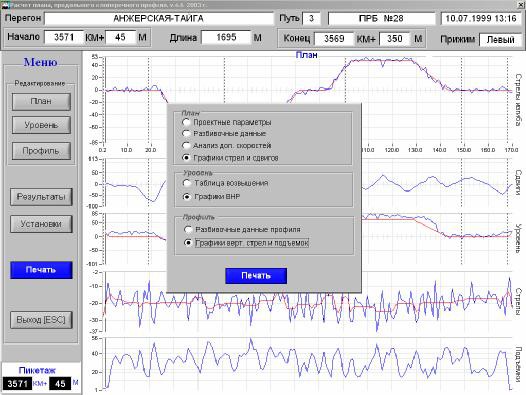526x395 pixels.
Task: Click the Редактирование group label
Action: [x=40, y=83]
